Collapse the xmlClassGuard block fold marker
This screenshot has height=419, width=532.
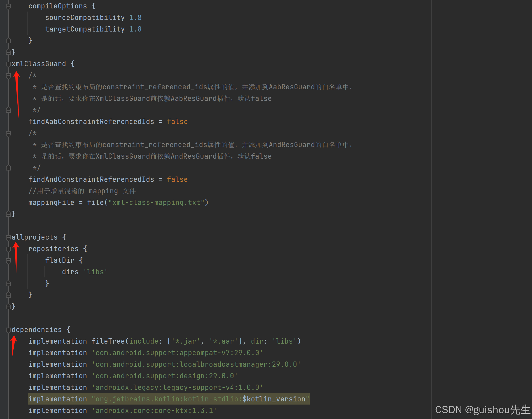8,64
